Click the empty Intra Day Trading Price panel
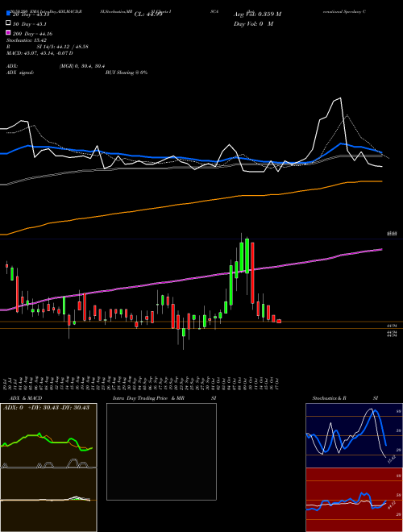 161,451
